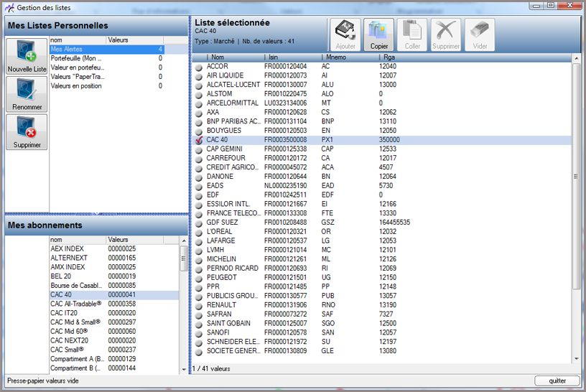
Task: Click the EADS ISIN NL0000235190
Action: [286, 186]
